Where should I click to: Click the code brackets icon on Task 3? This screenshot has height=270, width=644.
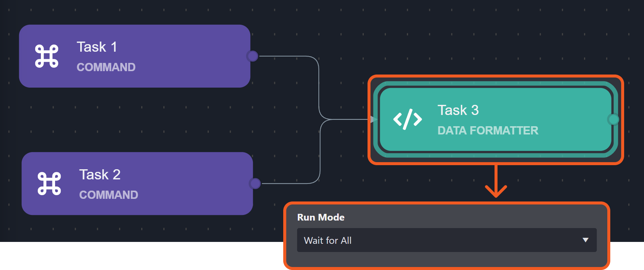(x=408, y=119)
